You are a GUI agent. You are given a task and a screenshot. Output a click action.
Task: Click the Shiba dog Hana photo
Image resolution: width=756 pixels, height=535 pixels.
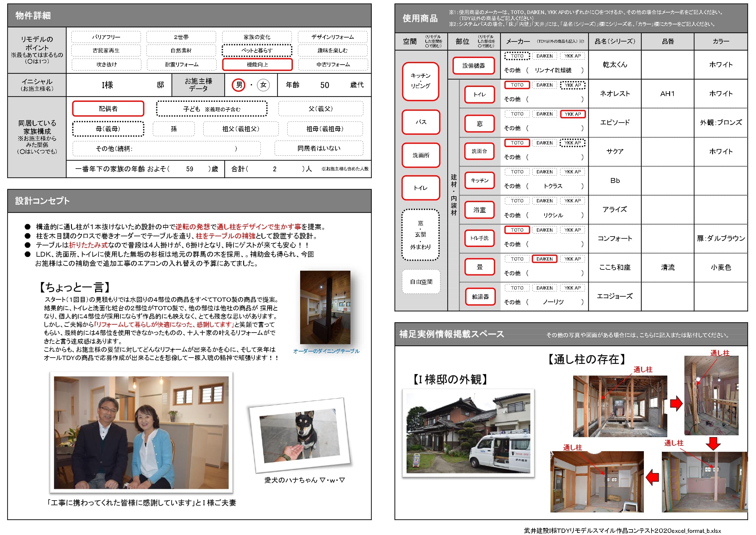click(300, 435)
